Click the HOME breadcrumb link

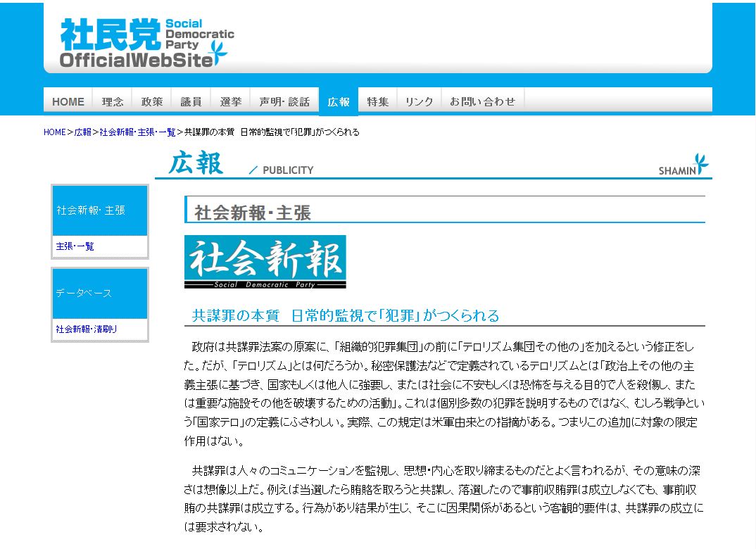point(54,132)
